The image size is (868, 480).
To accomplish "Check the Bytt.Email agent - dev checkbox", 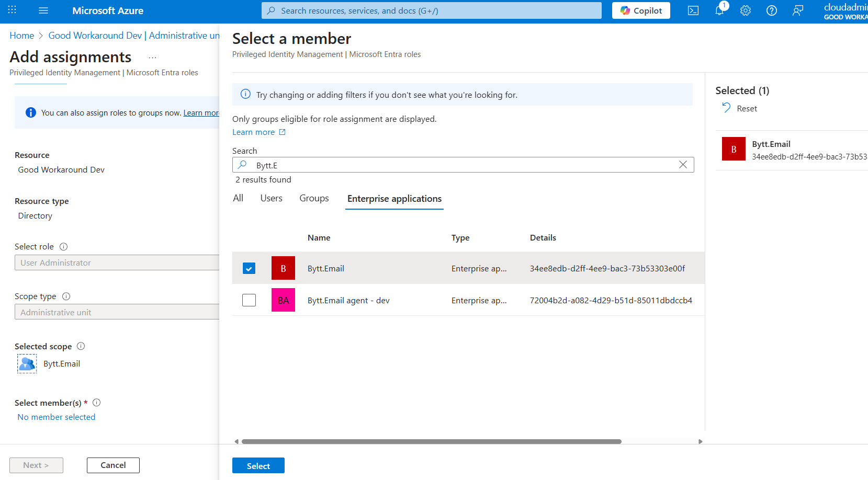I will (x=249, y=300).
